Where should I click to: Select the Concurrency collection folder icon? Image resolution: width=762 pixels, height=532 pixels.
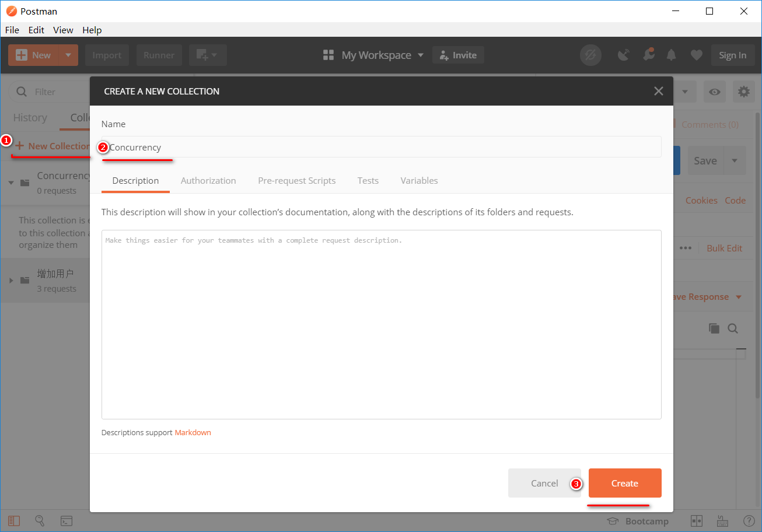pyautogui.click(x=25, y=183)
